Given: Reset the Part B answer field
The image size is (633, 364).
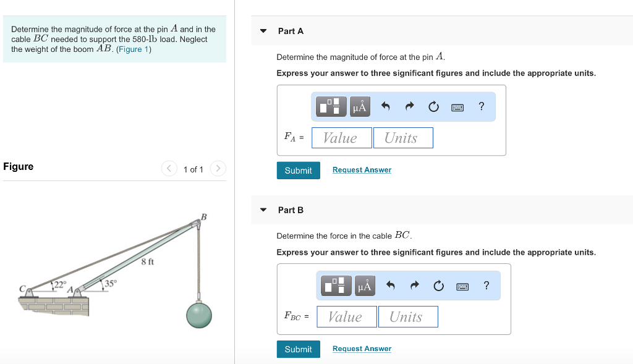Looking at the screenshot, I should click(x=438, y=286).
